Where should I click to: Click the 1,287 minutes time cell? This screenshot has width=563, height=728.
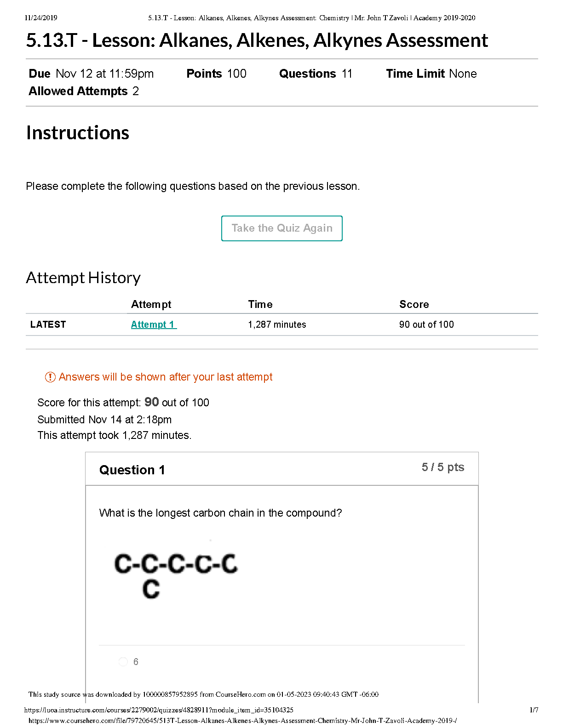tap(277, 324)
